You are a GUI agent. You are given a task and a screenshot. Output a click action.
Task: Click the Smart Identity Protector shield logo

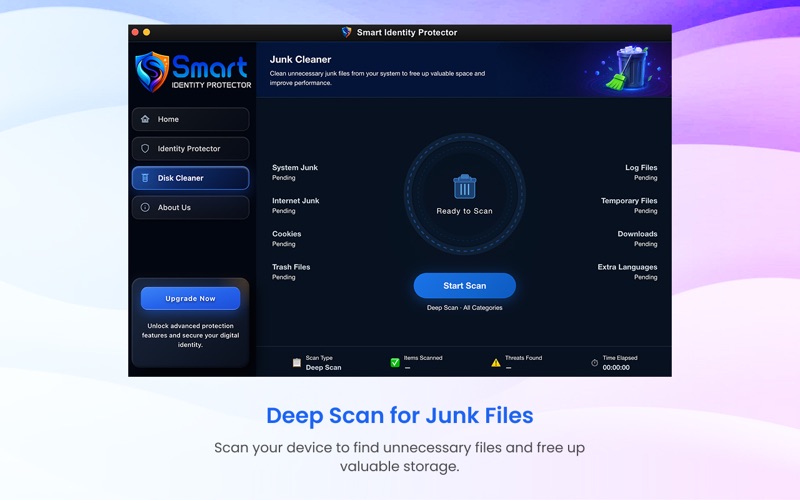pyautogui.click(x=152, y=71)
